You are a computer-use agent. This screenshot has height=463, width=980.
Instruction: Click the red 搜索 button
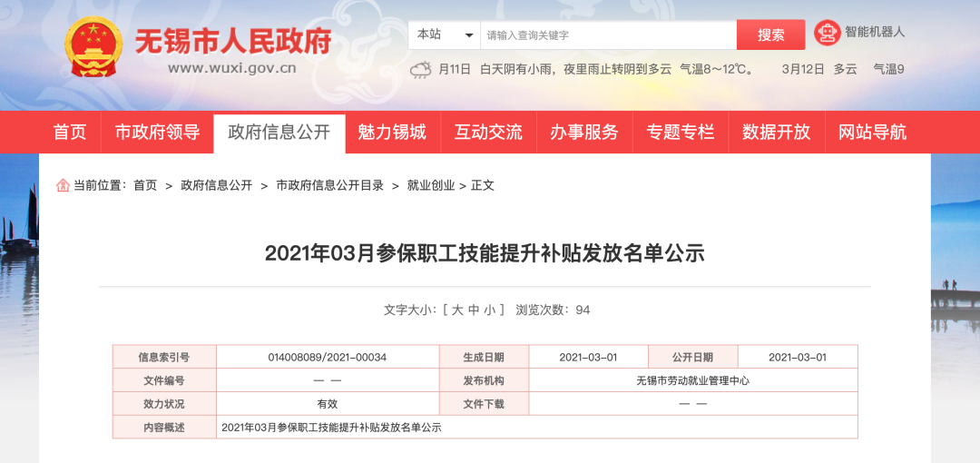pyautogui.click(x=770, y=35)
